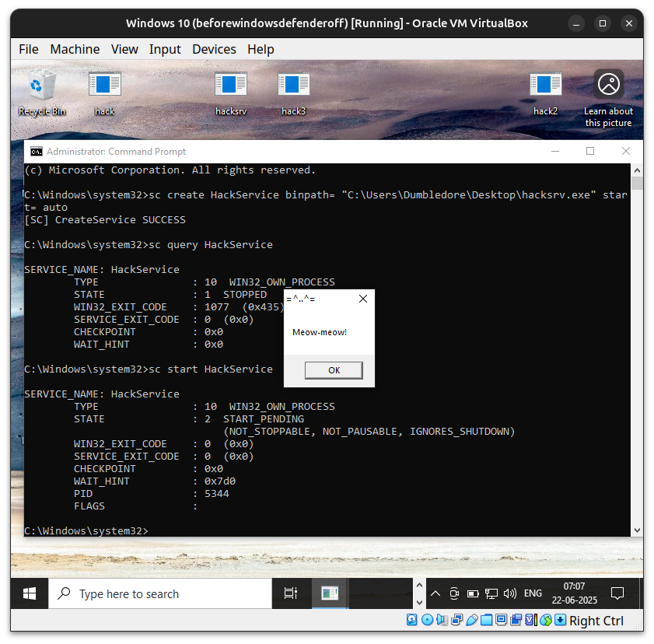Click the VirtualBox CPU chip status icon

click(x=531, y=620)
